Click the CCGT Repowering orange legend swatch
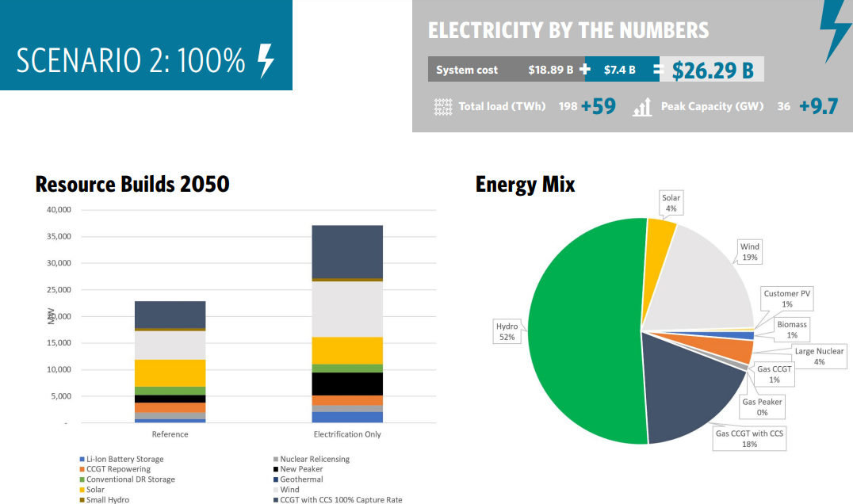Image resolution: width=853 pixels, height=504 pixels. pos(82,470)
